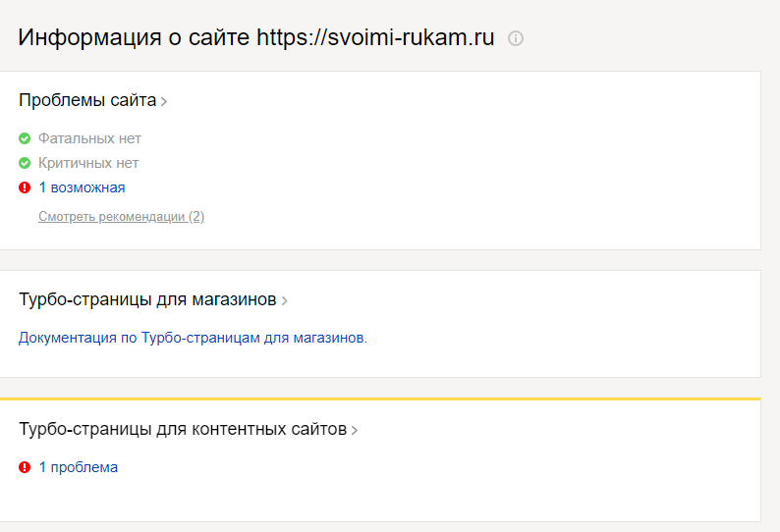780x532 pixels.
Task: Open the Проблемы сайта heading
Action: tap(86, 100)
